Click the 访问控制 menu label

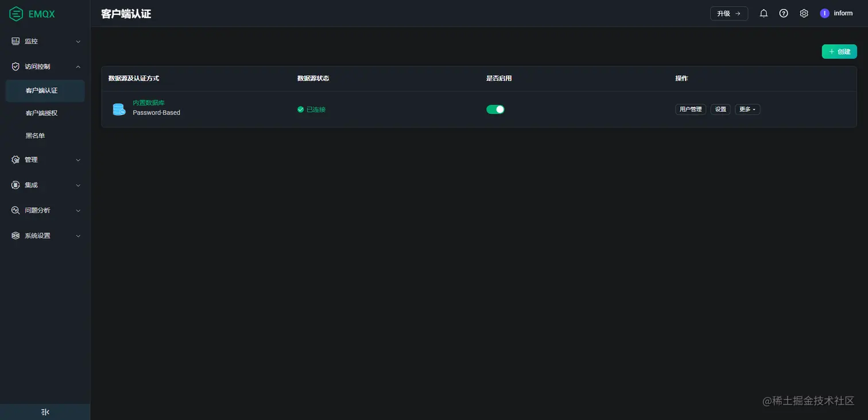[37, 67]
